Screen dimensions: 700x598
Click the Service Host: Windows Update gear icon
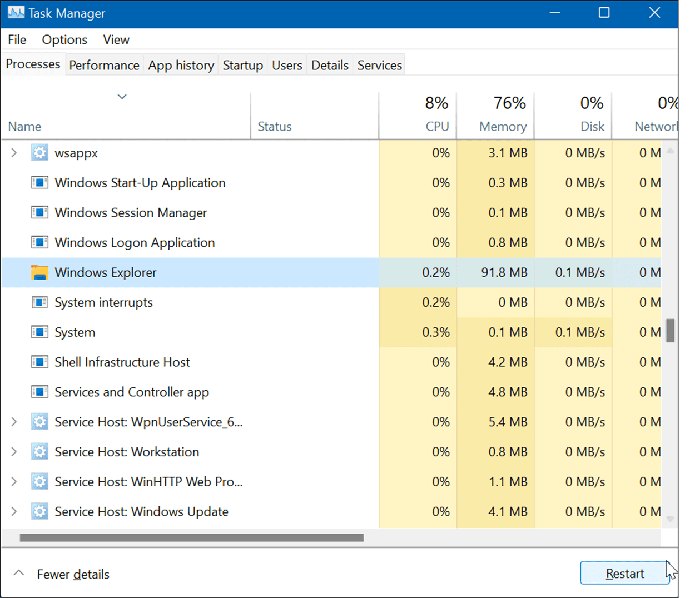click(39, 511)
